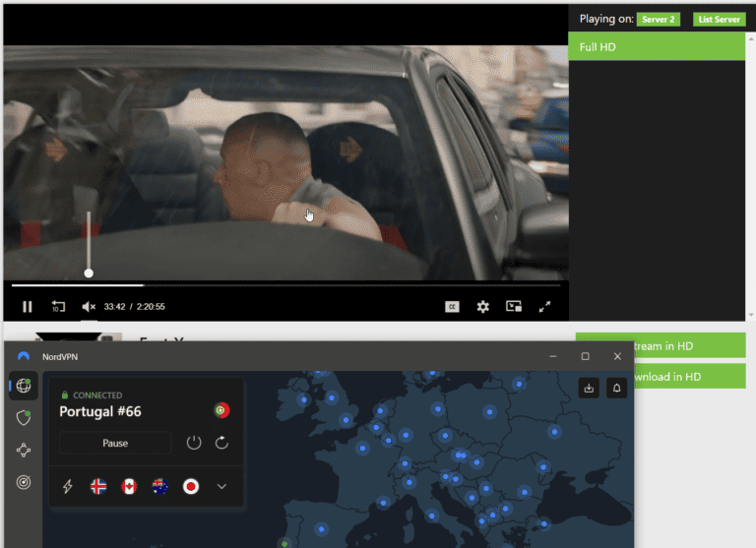Click scrollbar up arrow in server list
The width and height of the screenshot is (756, 548).
[751, 39]
